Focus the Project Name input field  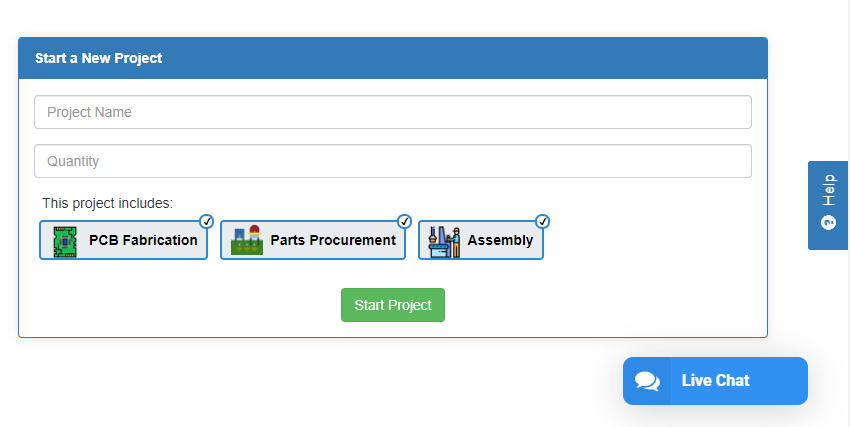[x=393, y=112]
